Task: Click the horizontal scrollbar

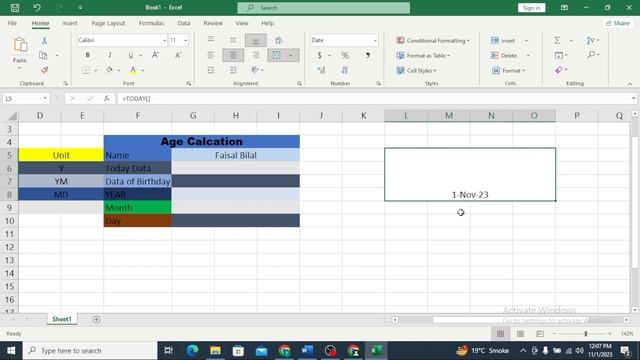Action: tap(510, 320)
